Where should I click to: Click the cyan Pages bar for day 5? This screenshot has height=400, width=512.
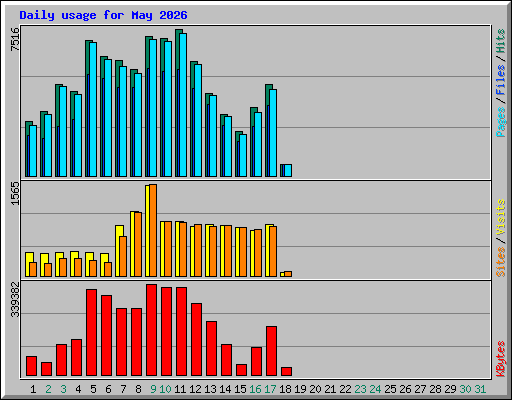click(x=93, y=109)
